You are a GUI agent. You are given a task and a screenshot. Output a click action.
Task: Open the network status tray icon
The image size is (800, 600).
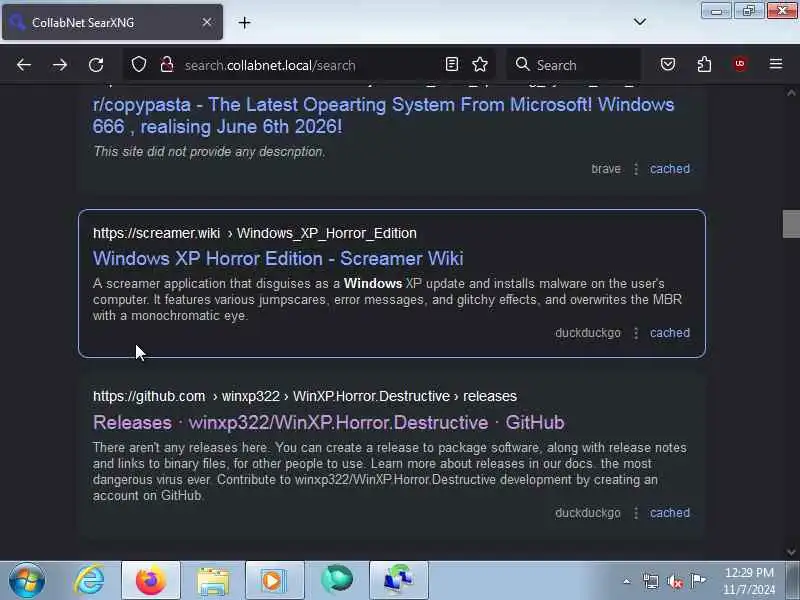651,581
